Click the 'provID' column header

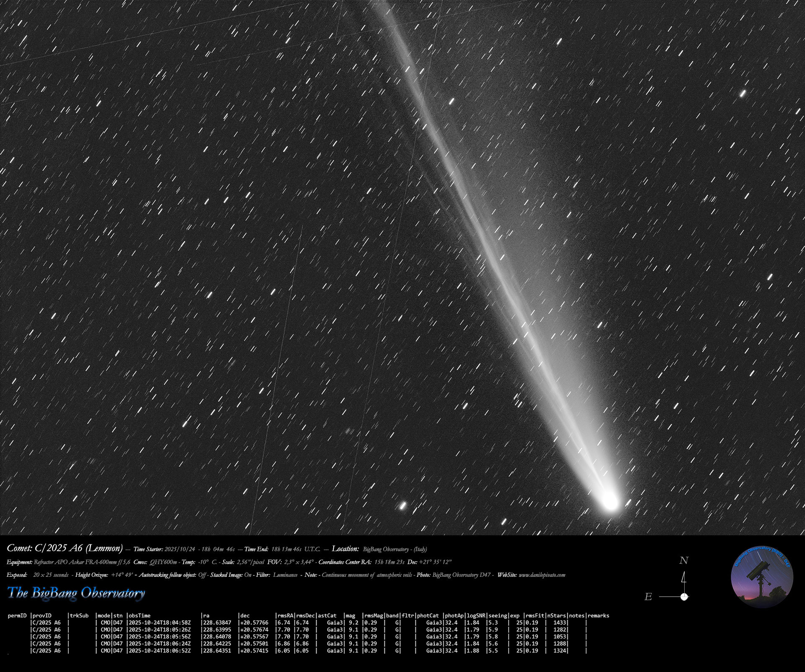point(42,616)
